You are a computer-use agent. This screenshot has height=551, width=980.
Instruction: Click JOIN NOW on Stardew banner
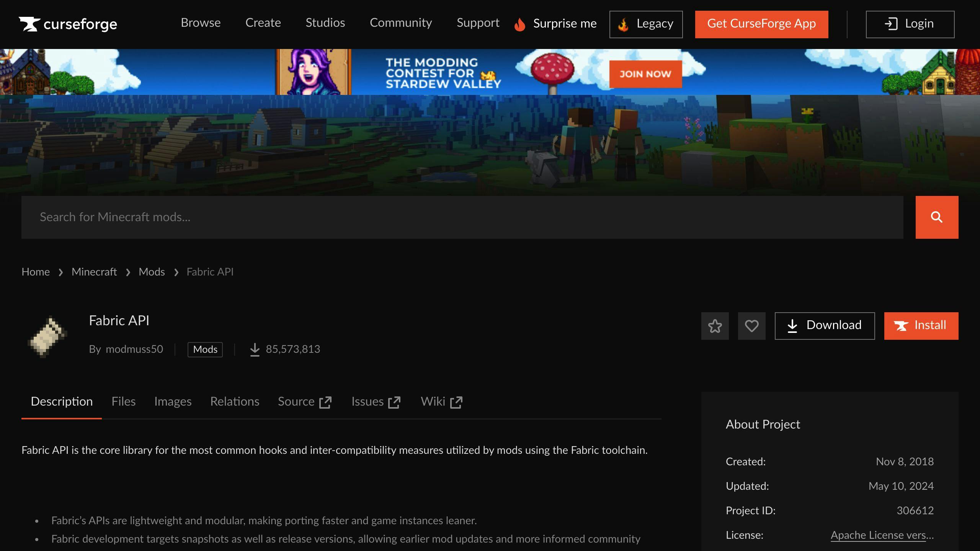tap(645, 74)
